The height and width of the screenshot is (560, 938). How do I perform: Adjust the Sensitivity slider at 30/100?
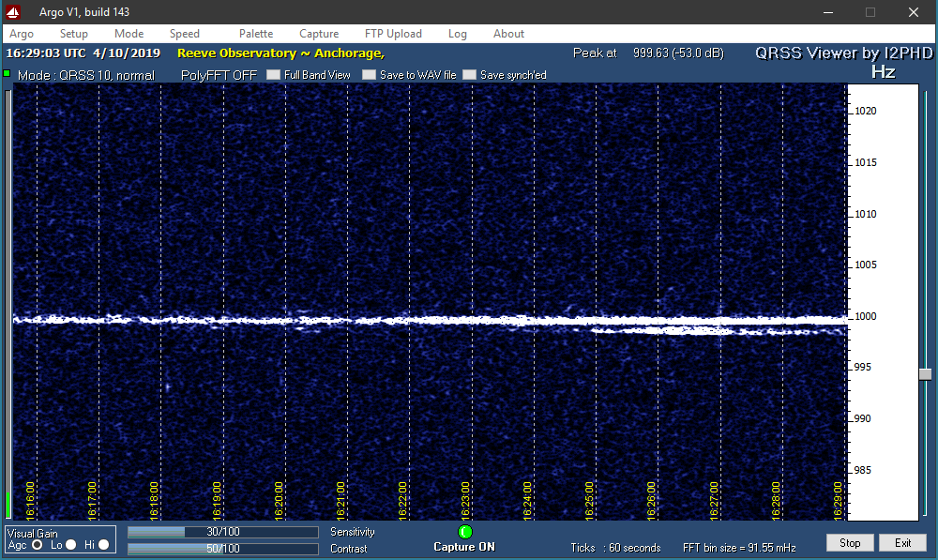[222, 532]
